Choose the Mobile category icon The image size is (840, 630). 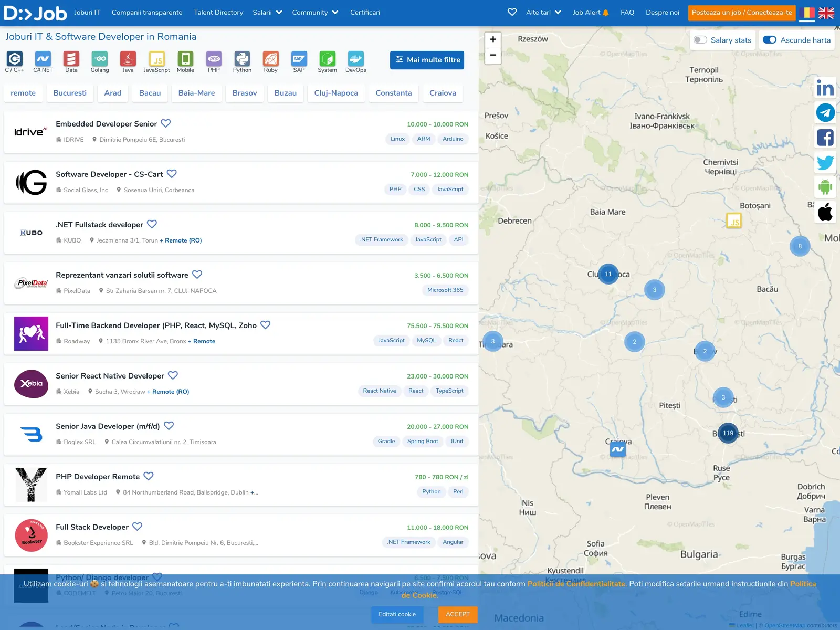[185, 58]
